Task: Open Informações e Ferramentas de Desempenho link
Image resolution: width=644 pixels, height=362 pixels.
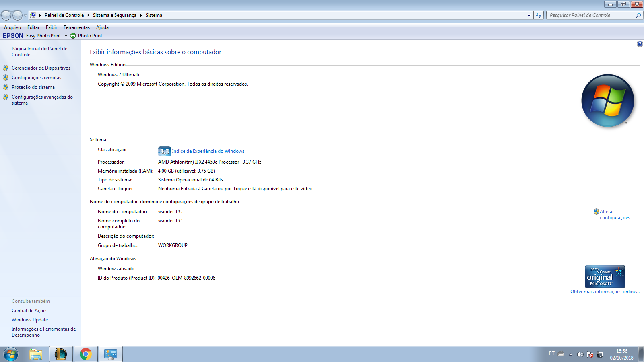Action: coord(43,332)
